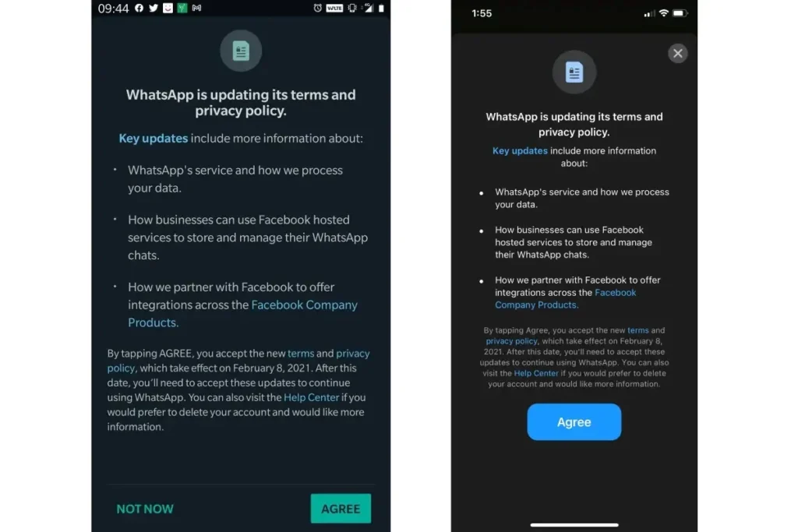Tap the document icon on iPhone screen
The width and height of the screenshot is (798, 532).
574,72
